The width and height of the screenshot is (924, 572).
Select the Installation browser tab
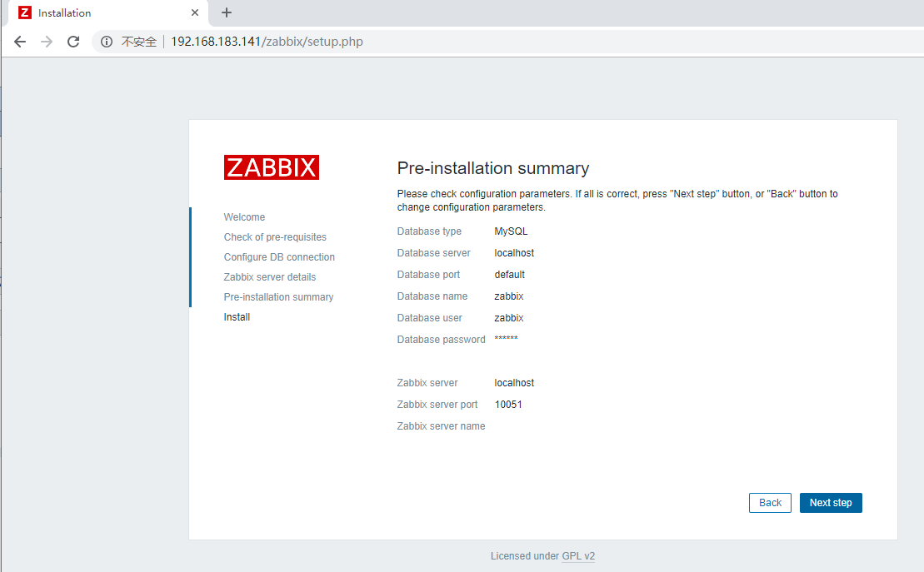pos(108,13)
